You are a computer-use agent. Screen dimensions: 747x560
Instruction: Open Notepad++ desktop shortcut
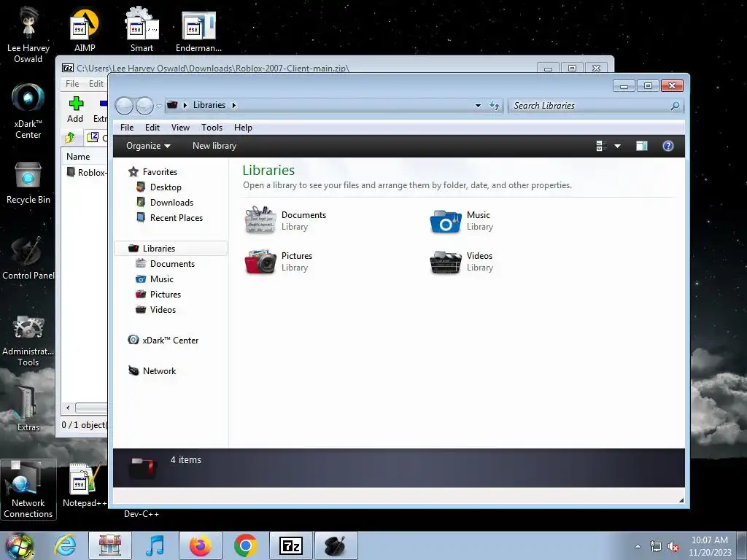(x=85, y=485)
